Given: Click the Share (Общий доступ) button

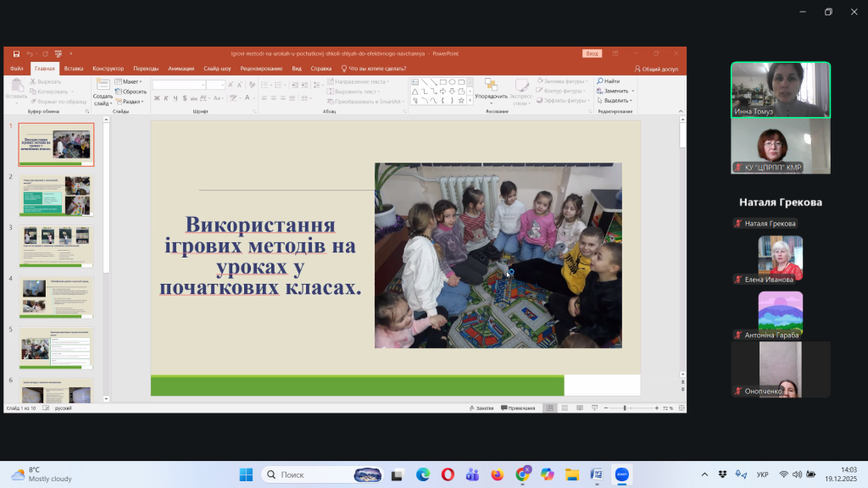Looking at the screenshot, I should click(x=656, y=69).
